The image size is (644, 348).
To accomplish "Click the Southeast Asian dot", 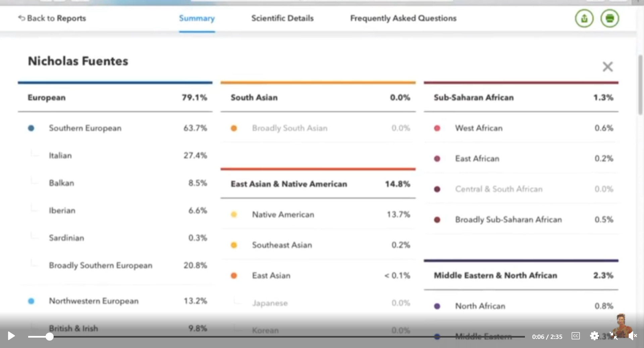I will point(234,245).
